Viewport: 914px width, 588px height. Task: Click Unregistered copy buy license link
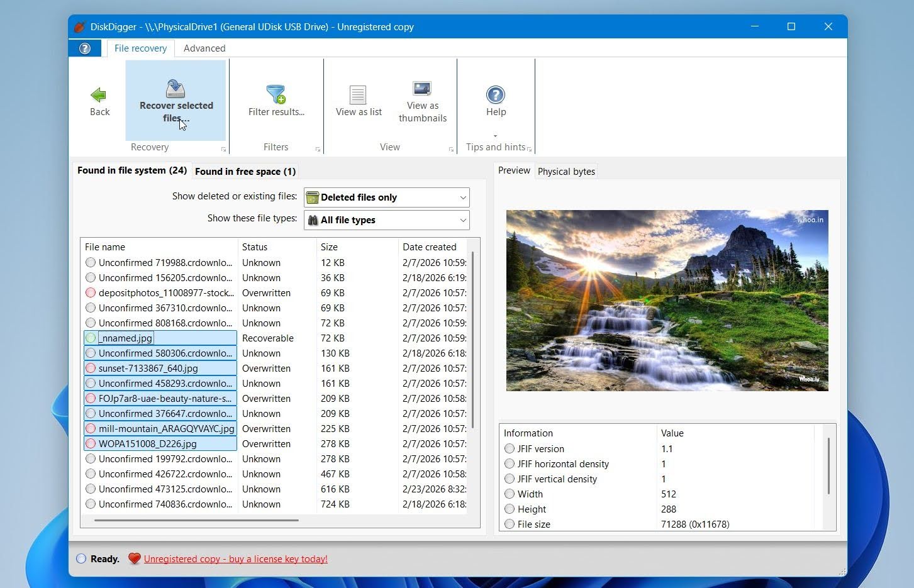(235, 559)
